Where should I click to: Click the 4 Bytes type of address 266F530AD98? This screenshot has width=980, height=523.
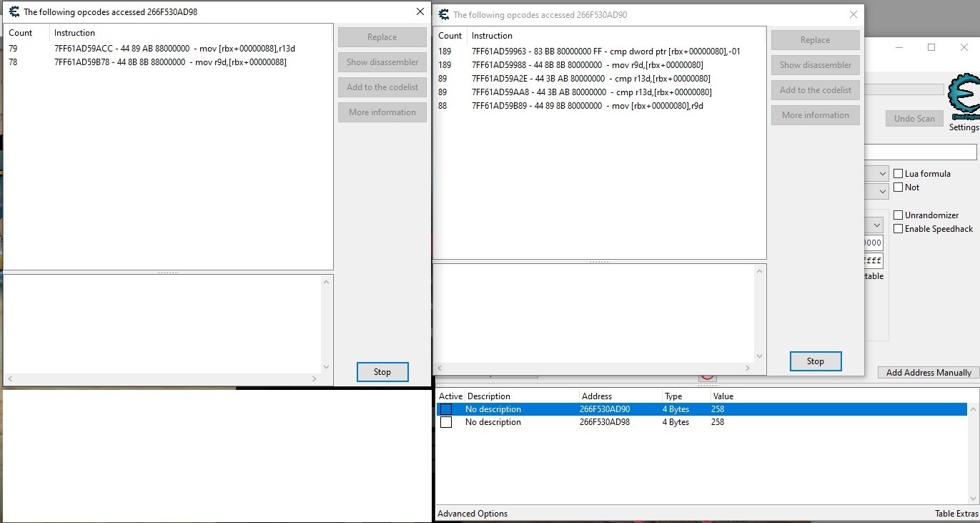tap(676, 422)
